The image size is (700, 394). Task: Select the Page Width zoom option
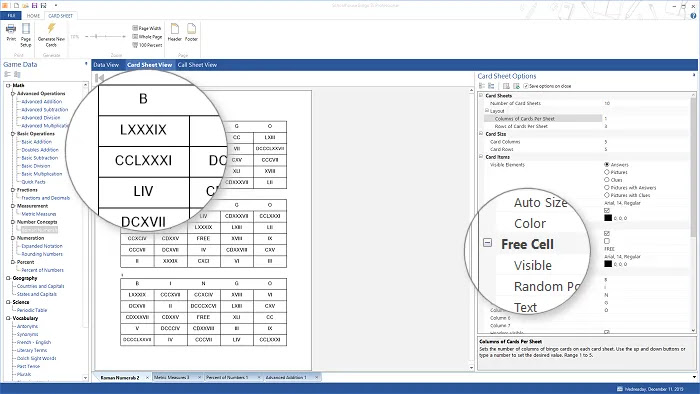[147, 28]
